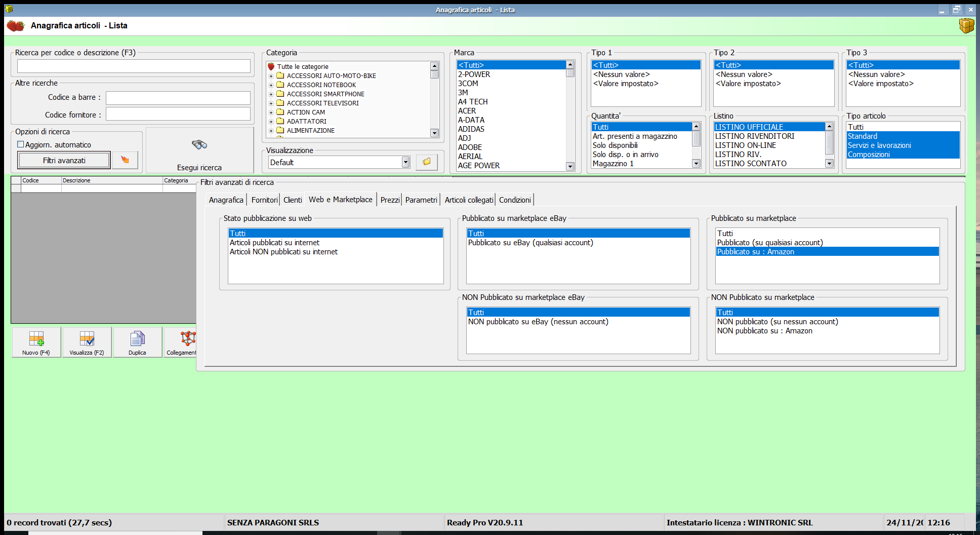Click the strawberry app logo icon
Viewport: 980px width, 535px height.
pyautogui.click(x=15, y=25)
